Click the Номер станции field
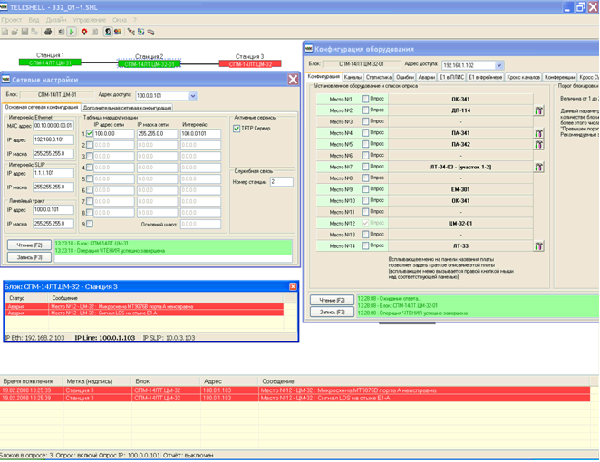 point(282,182)
